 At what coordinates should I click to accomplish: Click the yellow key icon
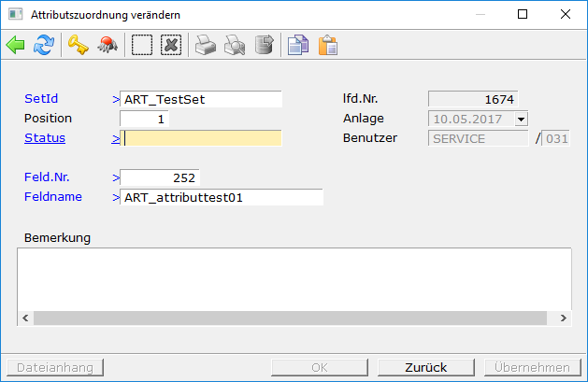78,45
